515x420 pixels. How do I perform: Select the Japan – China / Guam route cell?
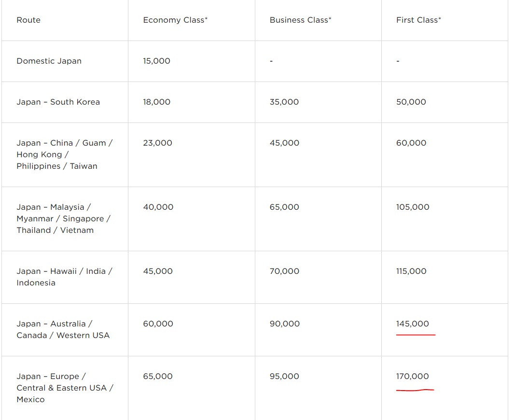[64, 155]
